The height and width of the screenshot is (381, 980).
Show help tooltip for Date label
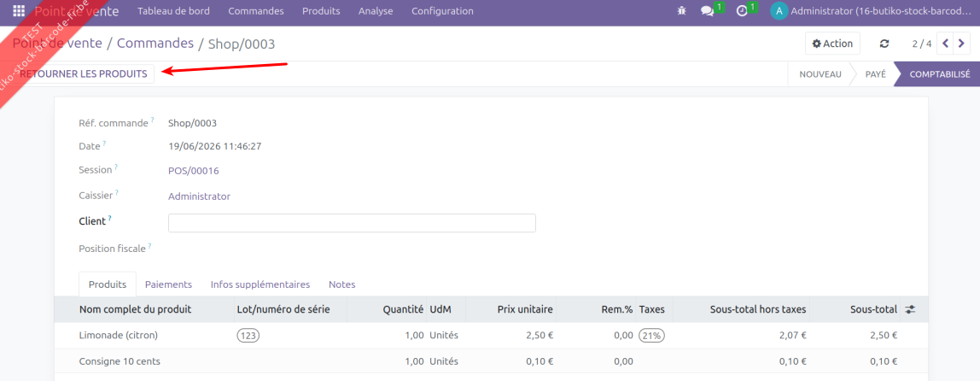point(104,144)
